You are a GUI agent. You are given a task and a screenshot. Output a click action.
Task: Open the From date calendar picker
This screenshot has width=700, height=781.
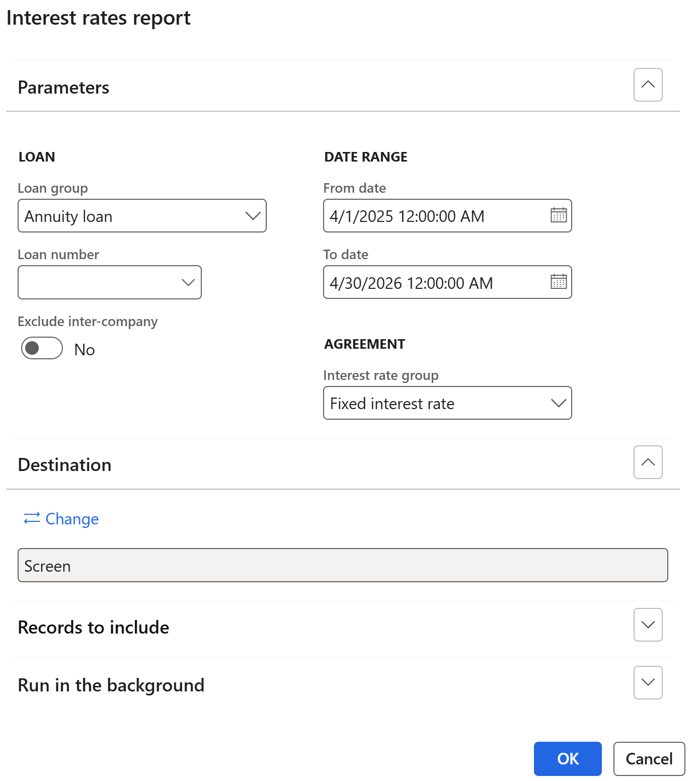(x=558, y=215)
